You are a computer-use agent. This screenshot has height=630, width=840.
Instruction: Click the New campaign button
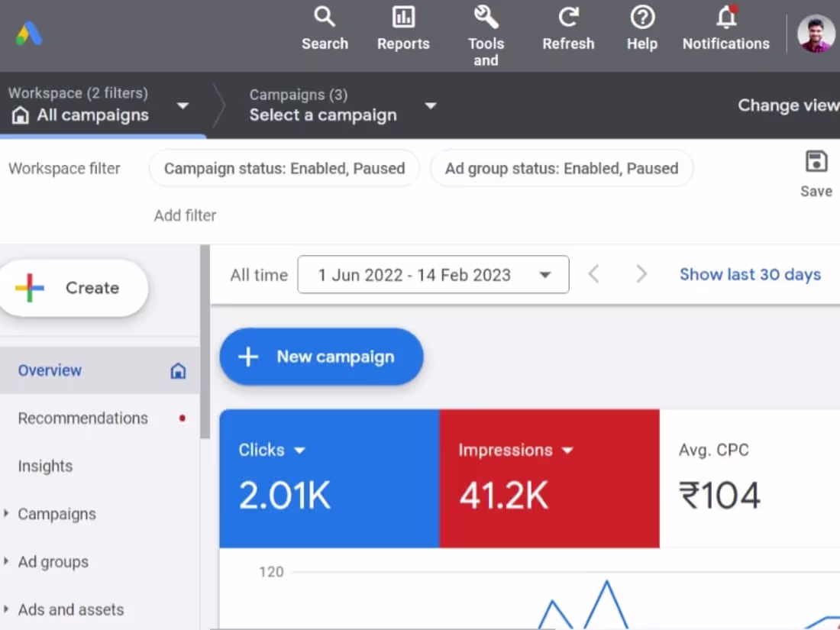(x=321, y=357)
